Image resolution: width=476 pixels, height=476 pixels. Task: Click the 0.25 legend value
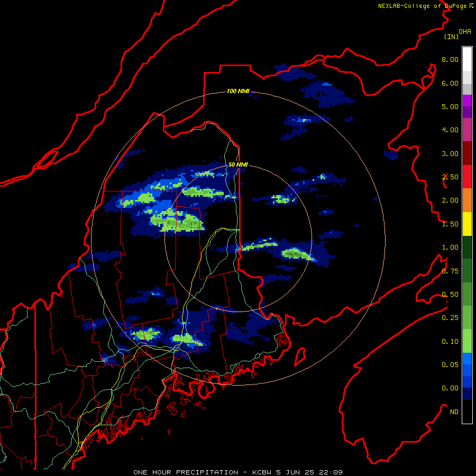click(x=450, y=318)
